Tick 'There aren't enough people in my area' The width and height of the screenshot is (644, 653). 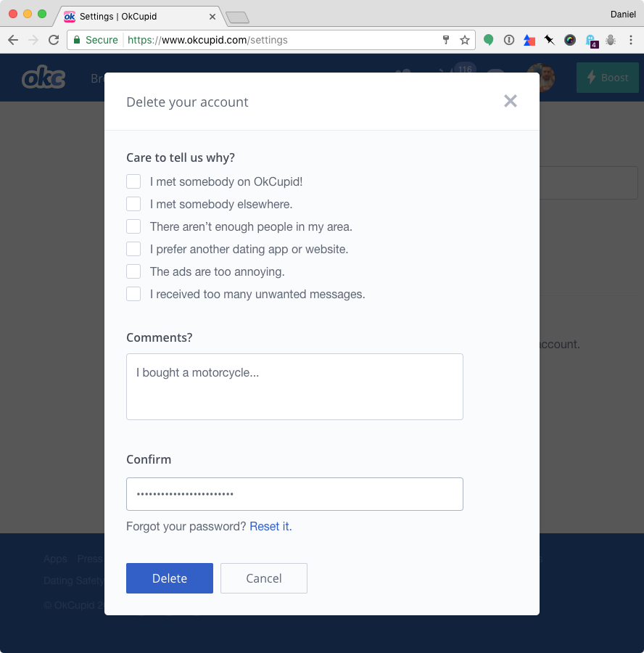click(133, 226)
